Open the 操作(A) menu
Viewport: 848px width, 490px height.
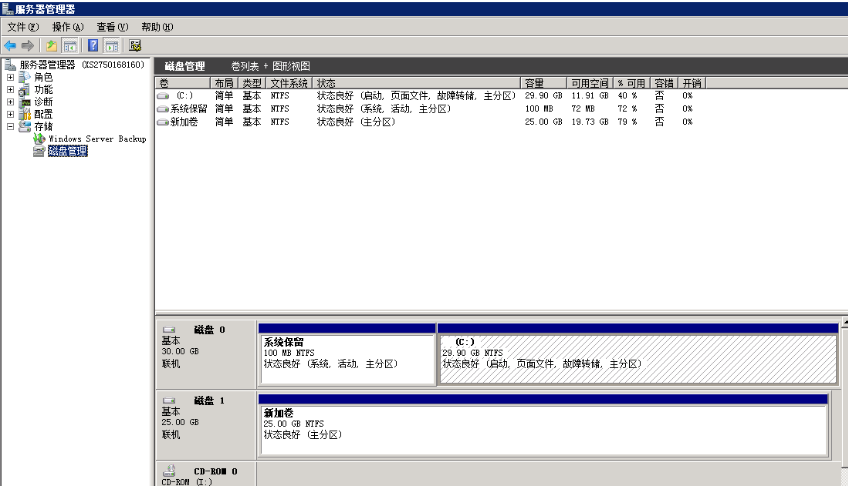pos(68,27)
